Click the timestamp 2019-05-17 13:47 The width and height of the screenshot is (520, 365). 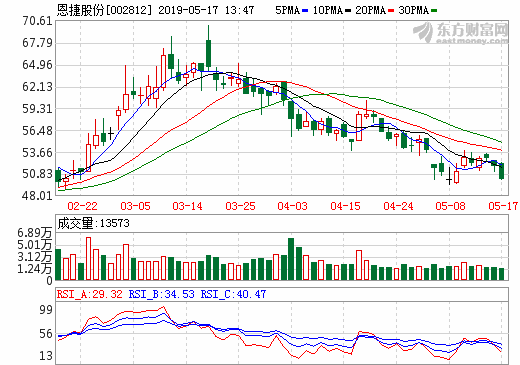(206, 10)
